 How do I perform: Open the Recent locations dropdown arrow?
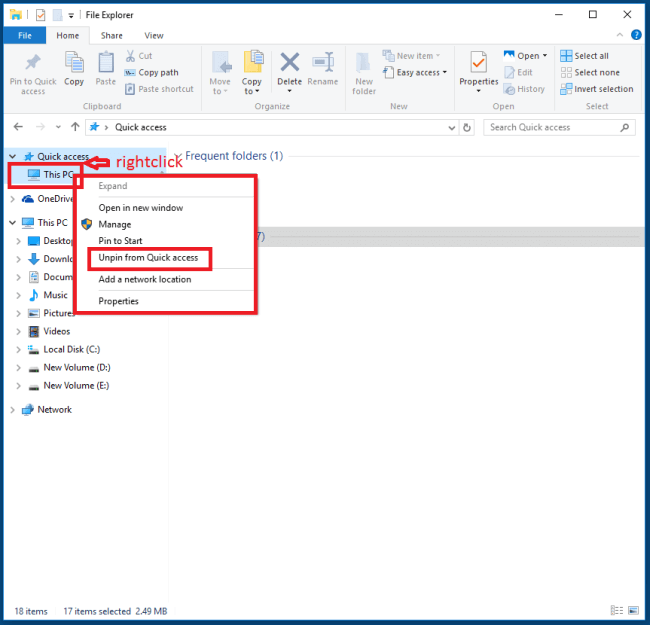58,127
